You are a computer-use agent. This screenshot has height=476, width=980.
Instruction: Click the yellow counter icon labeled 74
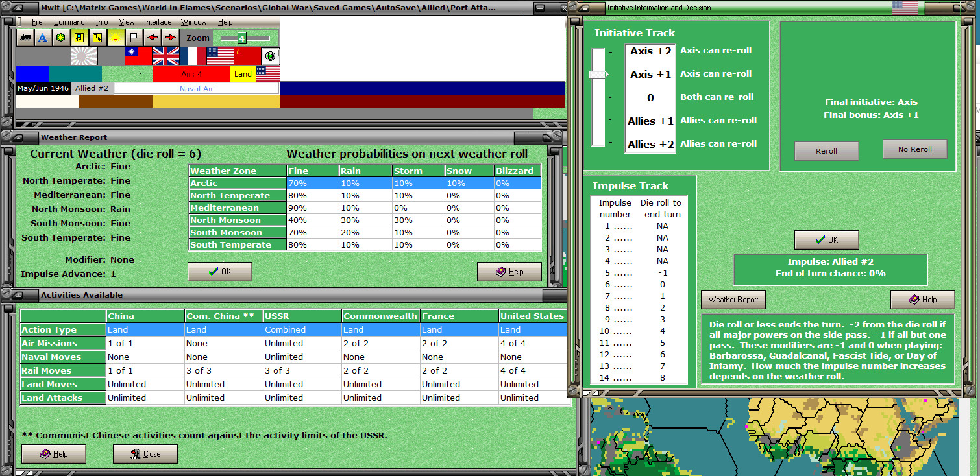pyautogui.click(x=97, y=38)
